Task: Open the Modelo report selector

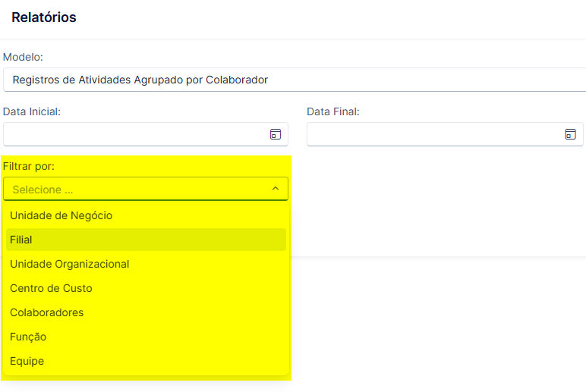Action: click(295, 80)
